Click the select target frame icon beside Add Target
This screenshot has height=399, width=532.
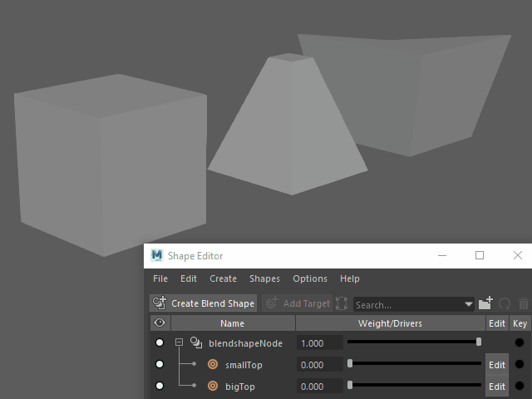342,303
